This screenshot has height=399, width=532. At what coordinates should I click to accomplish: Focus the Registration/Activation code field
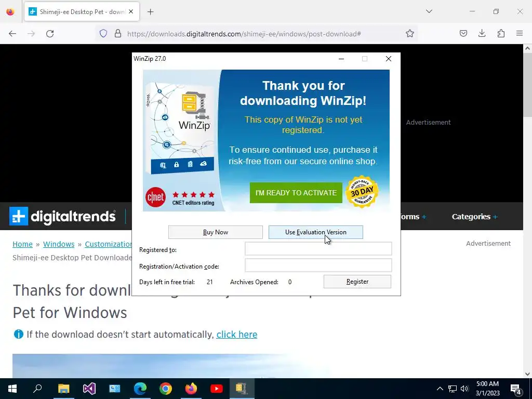click(318, 265)
